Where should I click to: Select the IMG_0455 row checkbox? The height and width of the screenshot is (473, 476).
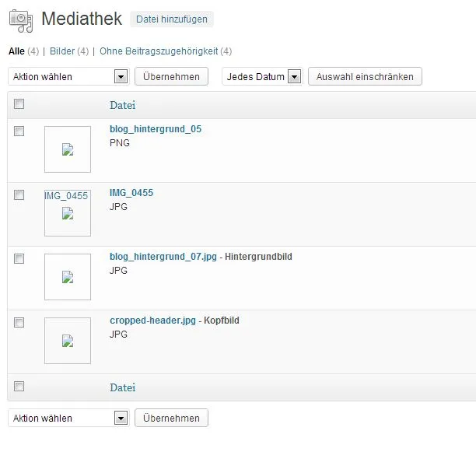pyautogui.click(x=19, y=195)
